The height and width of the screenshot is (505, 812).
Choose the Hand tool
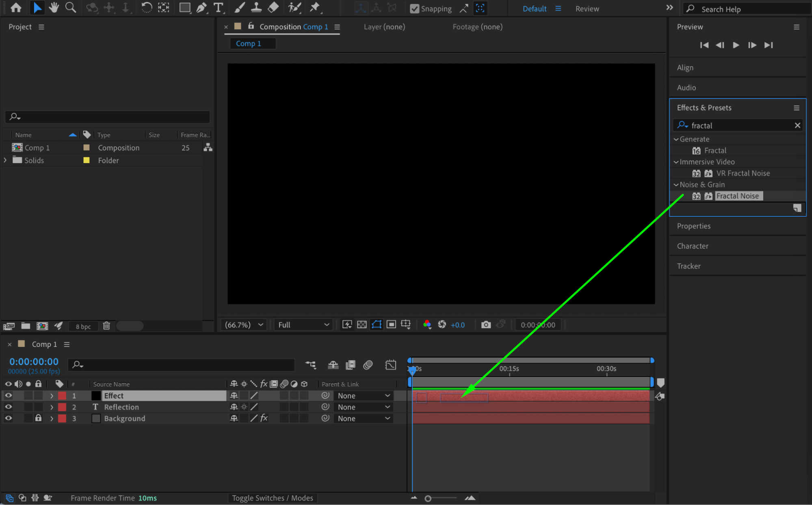coord(54,8)
